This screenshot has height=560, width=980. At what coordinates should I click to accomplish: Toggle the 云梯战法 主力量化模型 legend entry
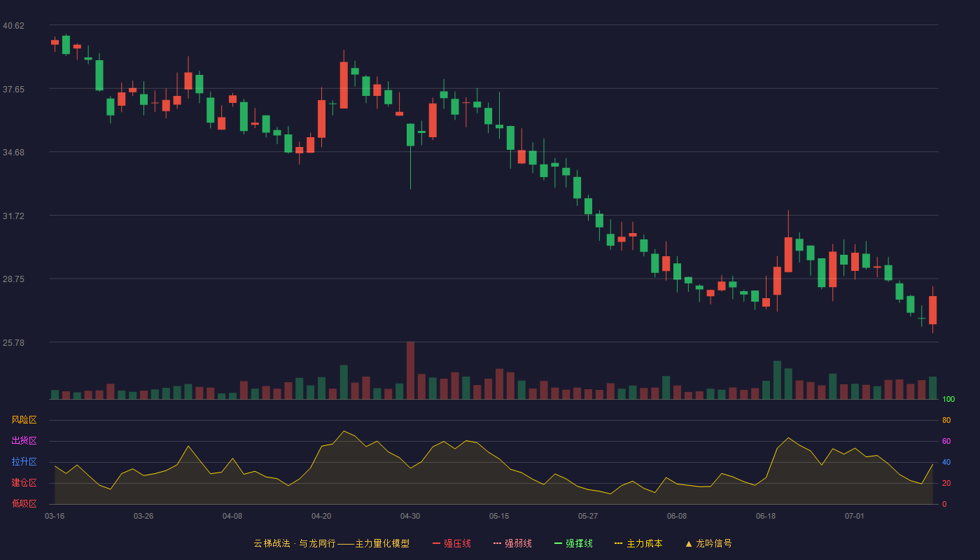(331, 543)
